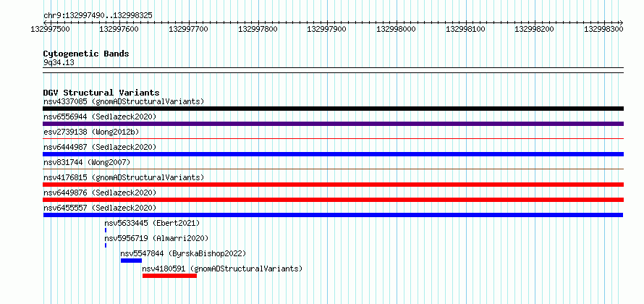Click the nsv6449876 red variant bar
The width and height of the screenshot is (644, 304).
click(333, 200)
